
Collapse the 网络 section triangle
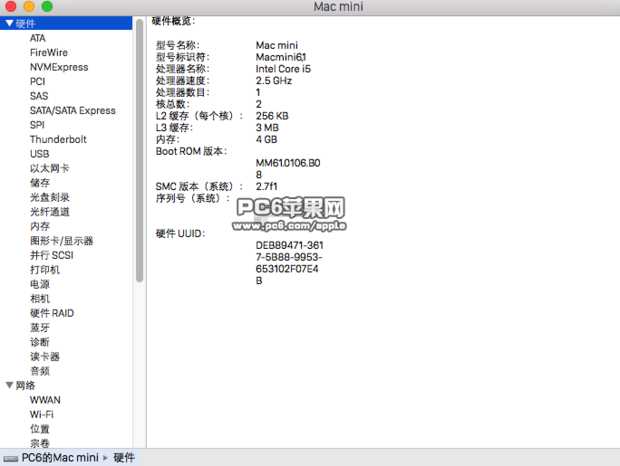click(9, 385)
